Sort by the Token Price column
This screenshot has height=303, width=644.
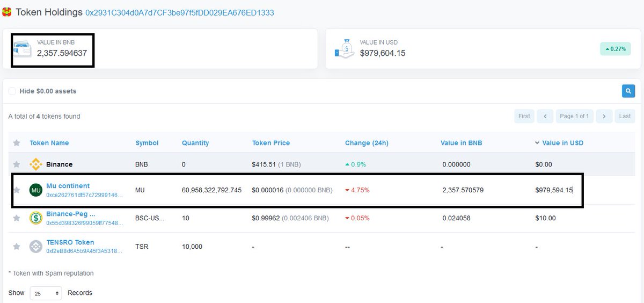(271, 143)
